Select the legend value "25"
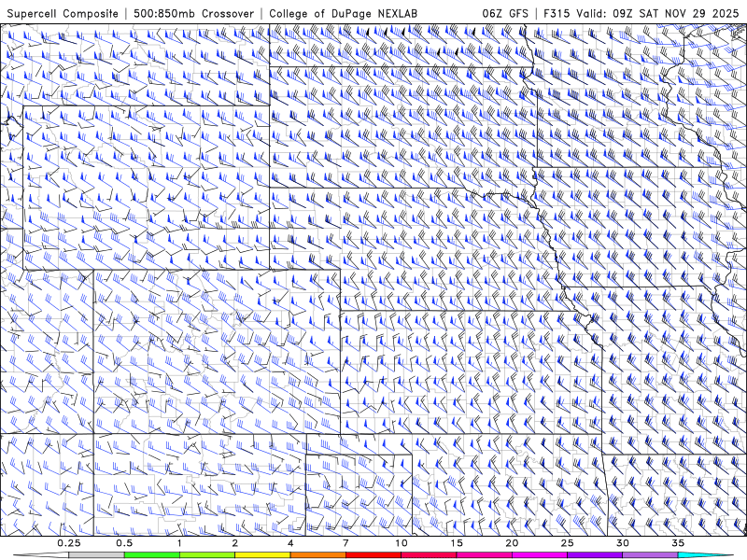Screen dimensions: 747x560 (567, 543)
